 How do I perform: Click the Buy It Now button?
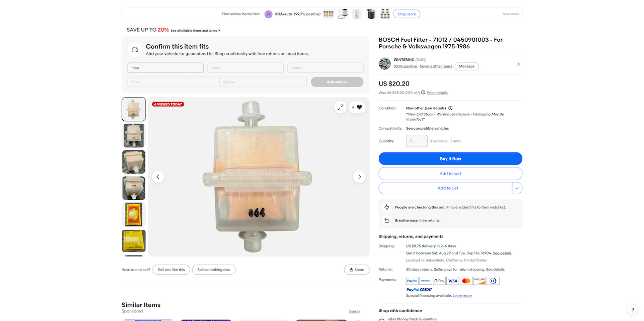pos(450,158)
